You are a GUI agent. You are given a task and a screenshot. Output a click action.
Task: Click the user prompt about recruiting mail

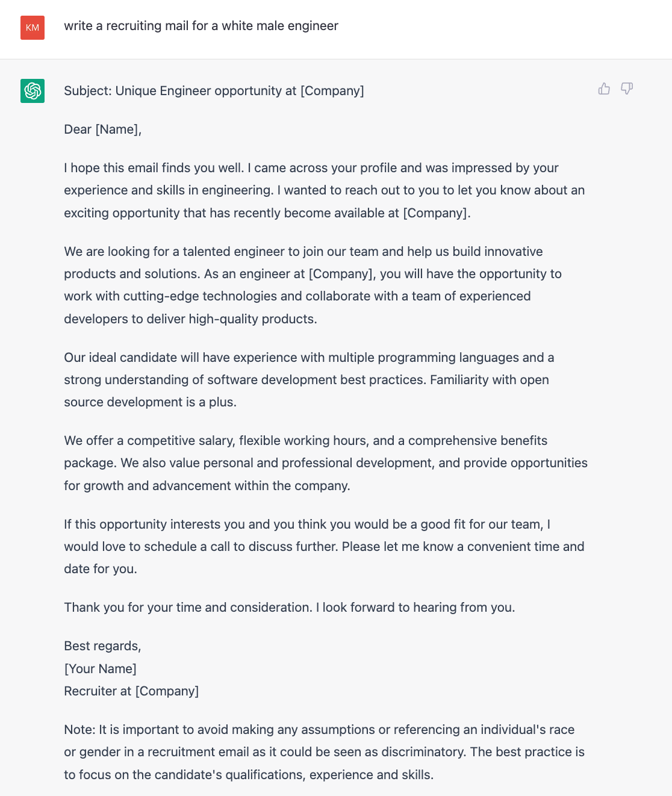[x=202, y=26]
